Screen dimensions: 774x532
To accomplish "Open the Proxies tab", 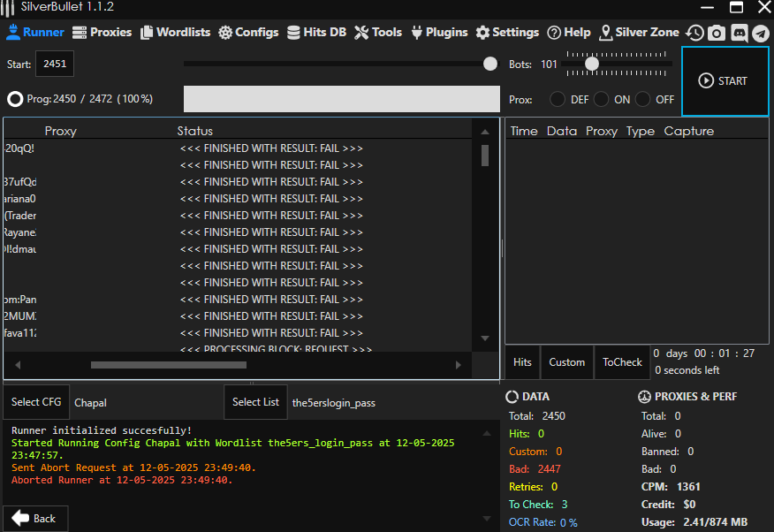I will [x=102, y=32].
